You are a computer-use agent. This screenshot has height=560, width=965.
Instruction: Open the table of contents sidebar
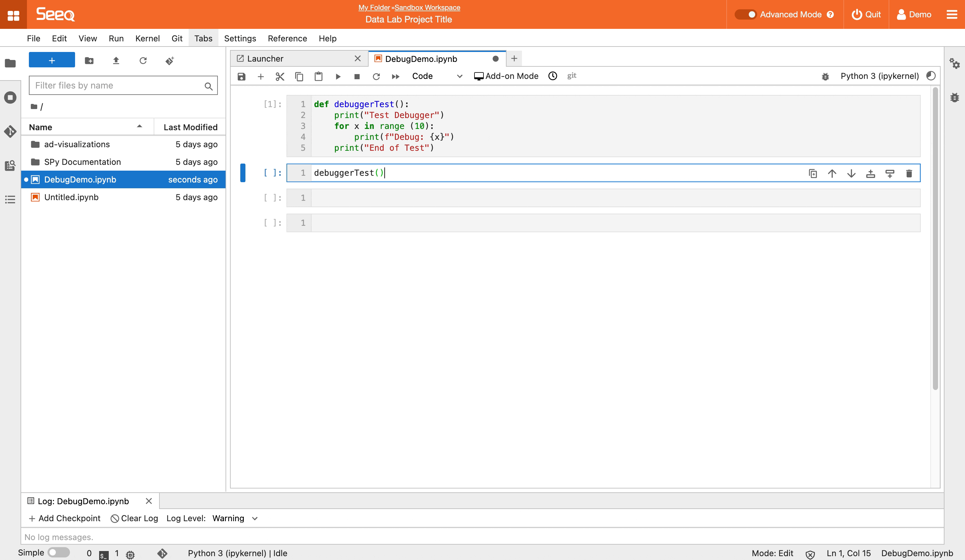click(x=10, y=199)
